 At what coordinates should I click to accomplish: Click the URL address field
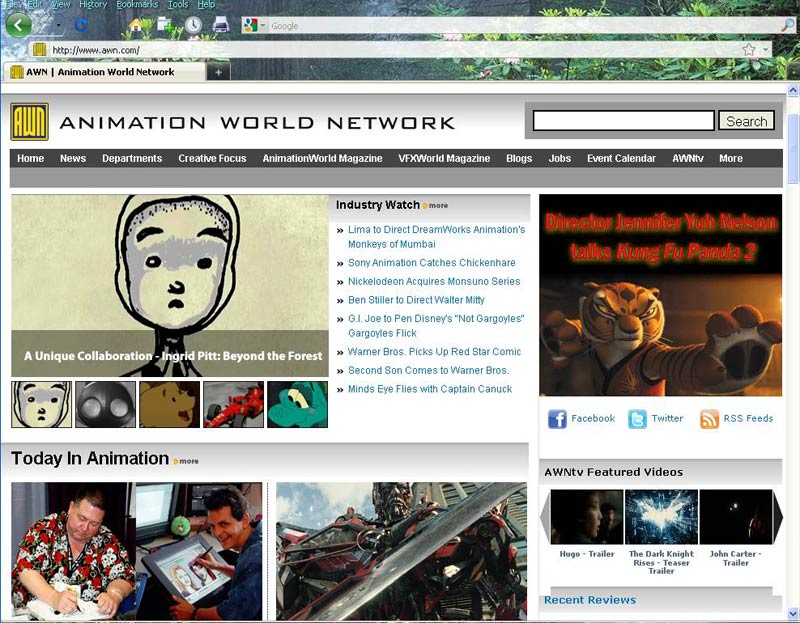point(395,50)
